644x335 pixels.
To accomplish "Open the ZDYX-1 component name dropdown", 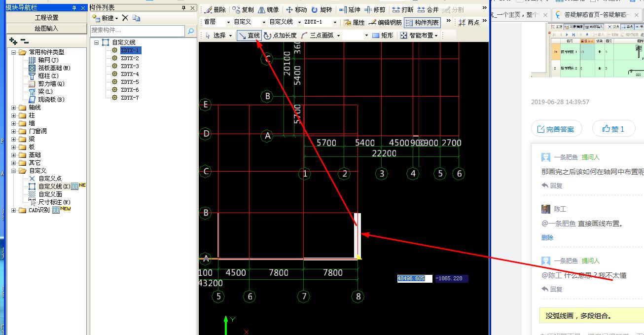I will pyautogui.click(x=335, y=22).
